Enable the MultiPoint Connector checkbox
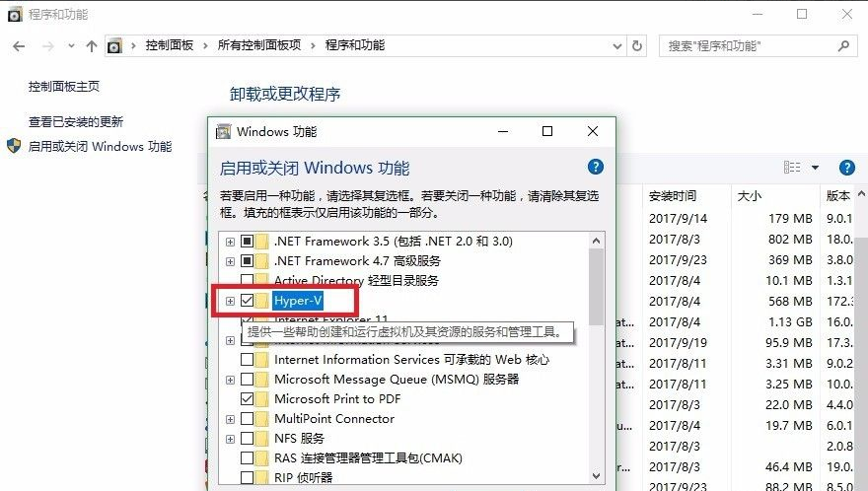 click(247, 419)
